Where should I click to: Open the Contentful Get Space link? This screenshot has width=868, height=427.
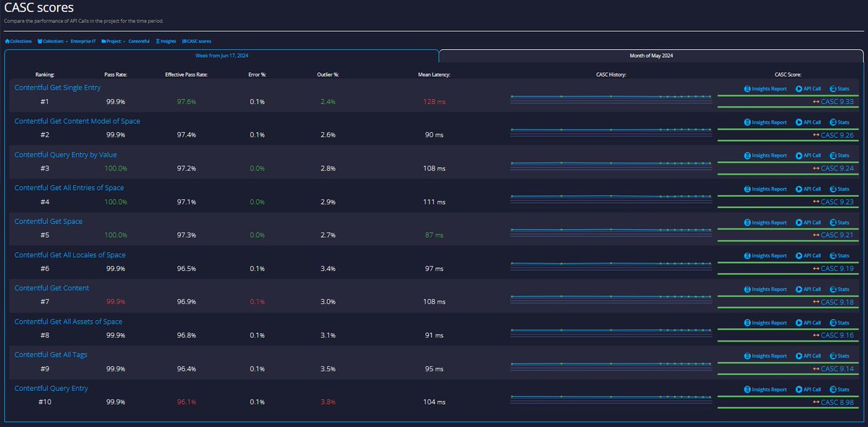tap(48, 221)
